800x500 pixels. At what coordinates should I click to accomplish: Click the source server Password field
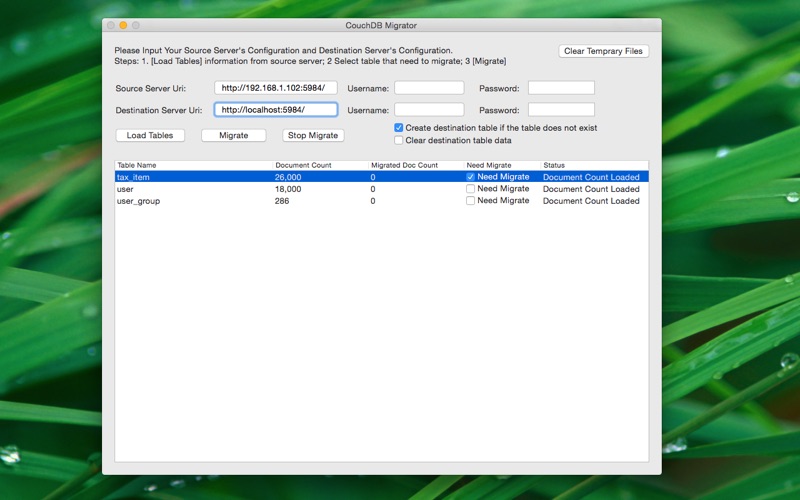click(x=561, y=88)
